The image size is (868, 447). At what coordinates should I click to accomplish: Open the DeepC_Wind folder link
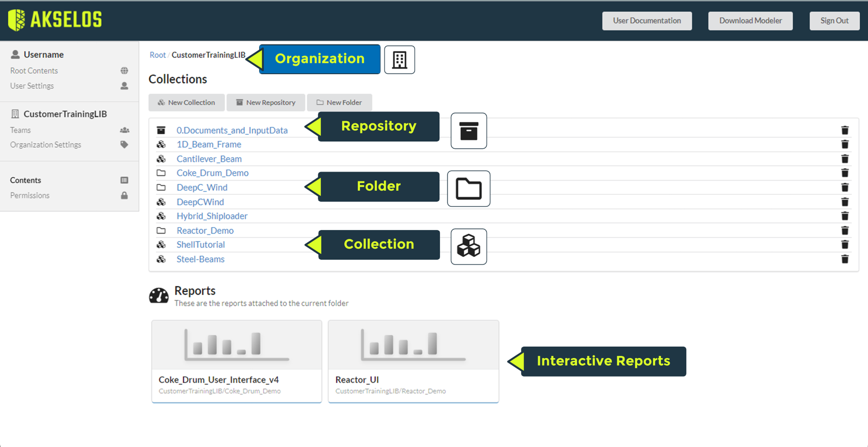(202, 187)
